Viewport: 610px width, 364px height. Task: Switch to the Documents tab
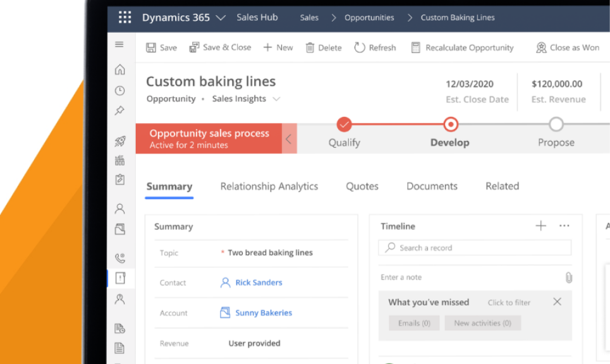click(x=432, y=186)
